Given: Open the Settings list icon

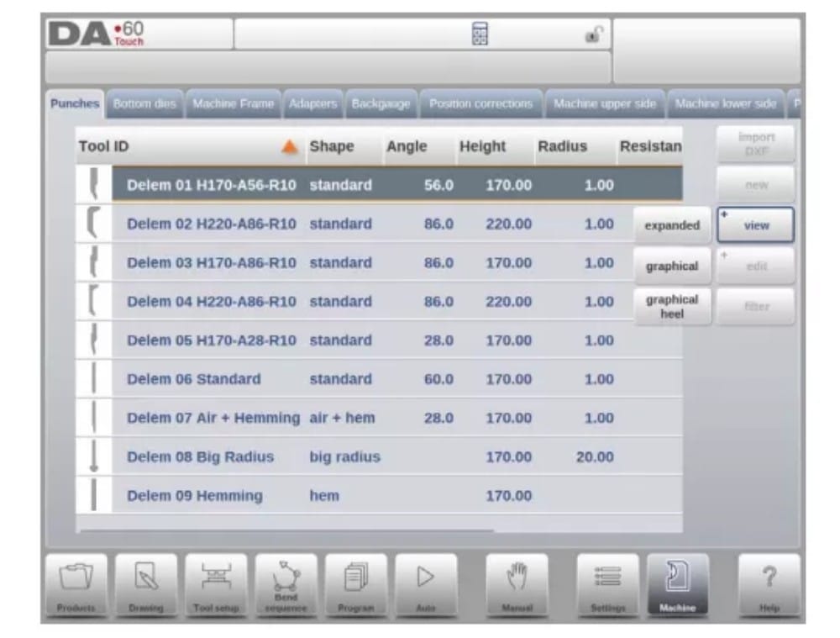Looking at the screenshot, I should coord(608,585).
